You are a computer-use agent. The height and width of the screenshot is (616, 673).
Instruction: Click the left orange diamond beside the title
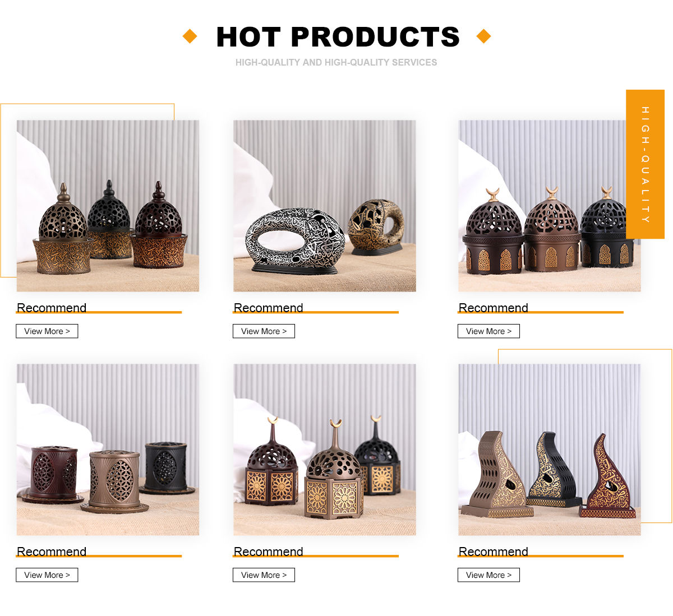tap(190, 36)
